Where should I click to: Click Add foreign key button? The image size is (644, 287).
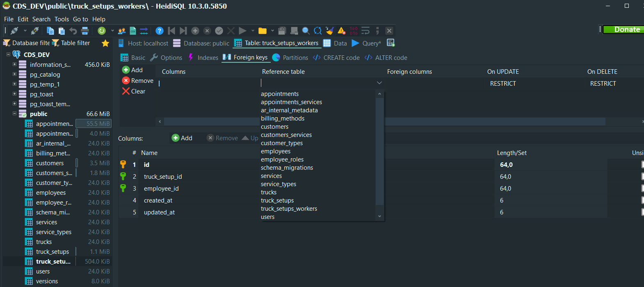coord(132,70)
